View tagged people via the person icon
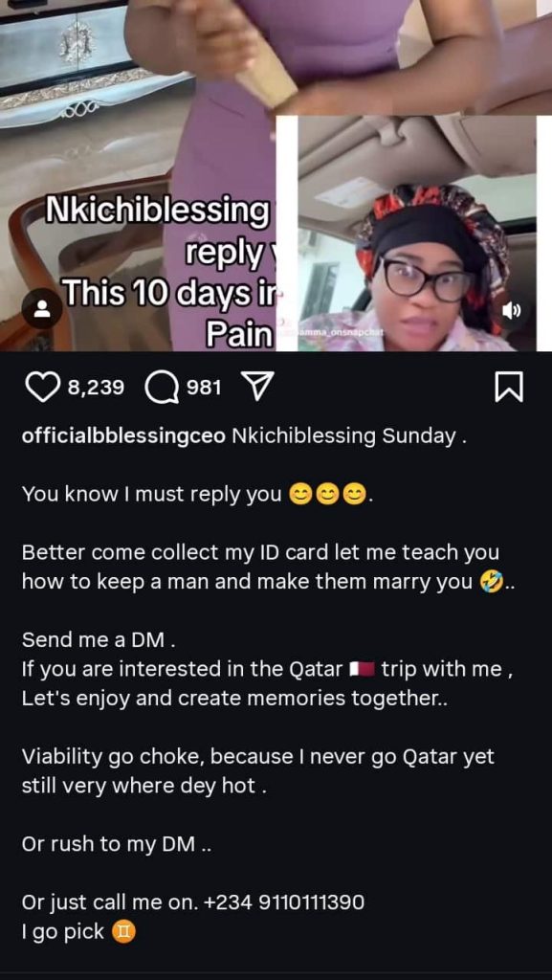 [42, 309]
